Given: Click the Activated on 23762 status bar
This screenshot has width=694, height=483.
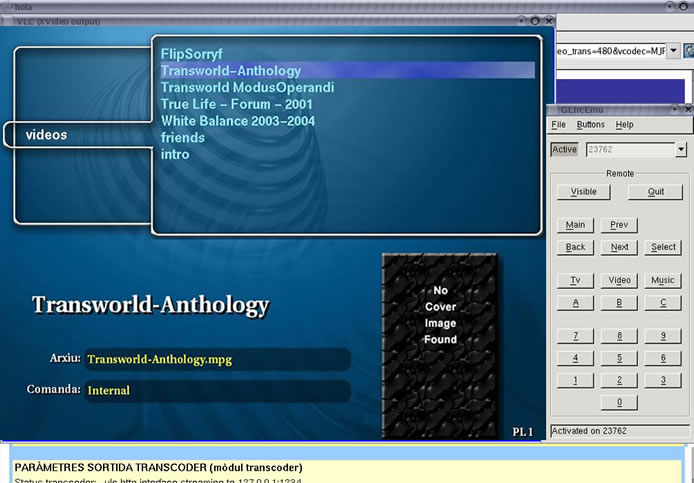Looking at the screenshot, I should tap(620, 431).
